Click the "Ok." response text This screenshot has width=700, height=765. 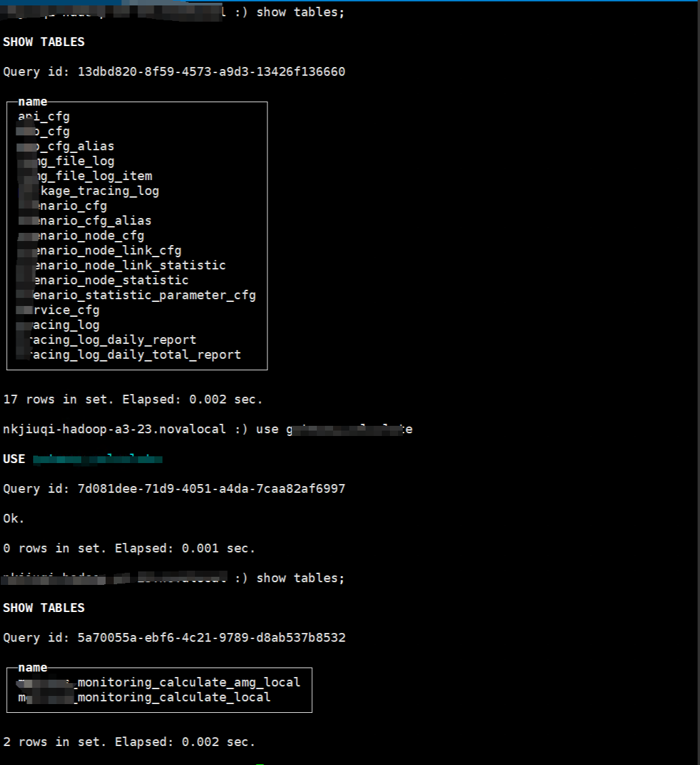[14, 519]
